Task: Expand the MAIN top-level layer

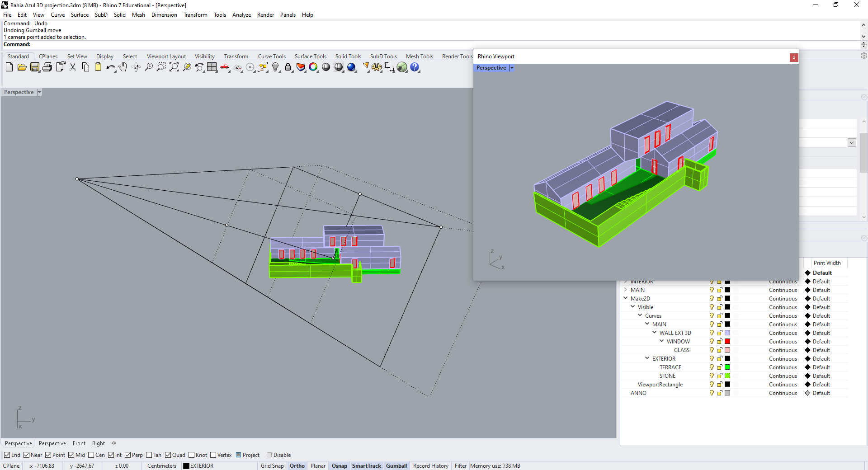Action: click(626, 290)
